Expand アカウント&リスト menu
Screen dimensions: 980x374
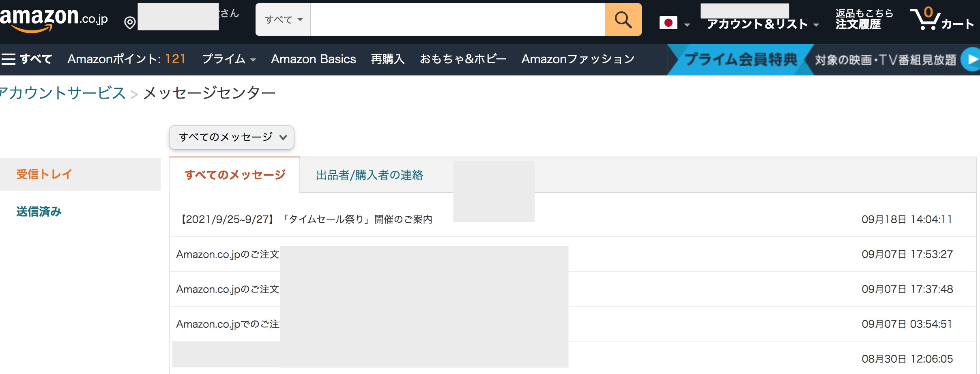(762, 24)
